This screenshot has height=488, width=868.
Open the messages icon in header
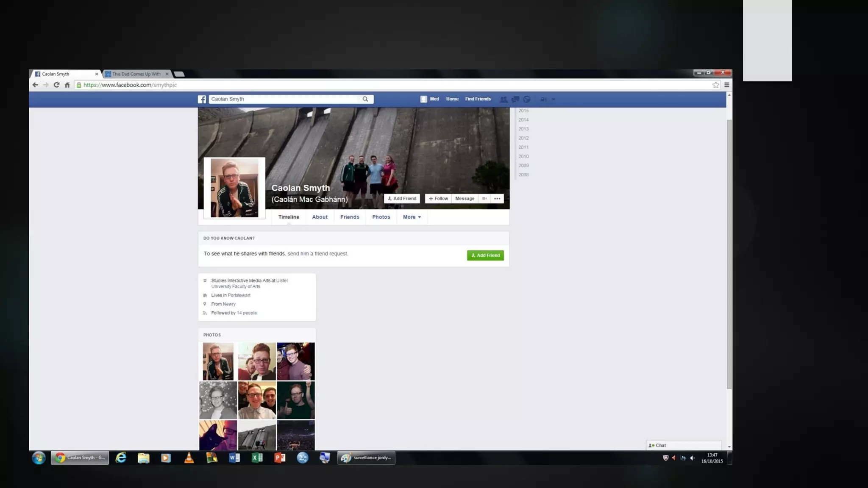[515, 99]
